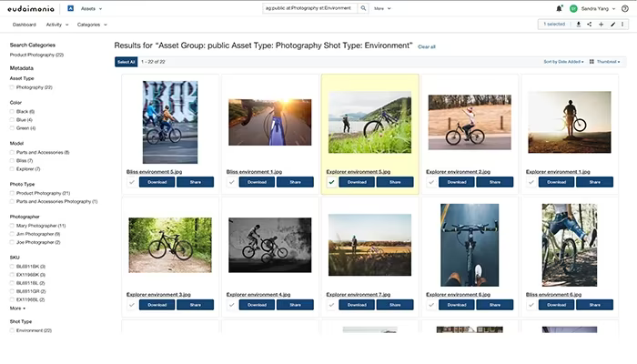Tick the Environment shot type checkbox
The image size is (637, 364).
12,330
